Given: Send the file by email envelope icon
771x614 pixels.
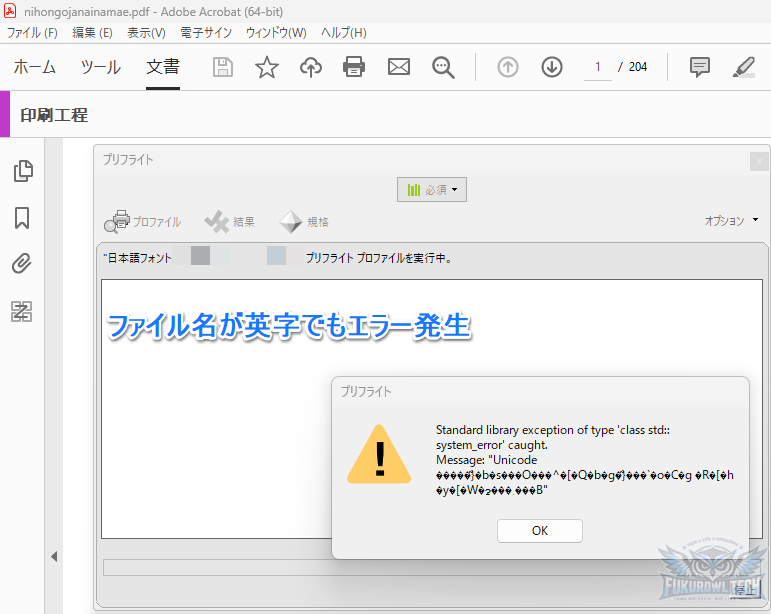Looking at the screenshot, I should [399, 67].
